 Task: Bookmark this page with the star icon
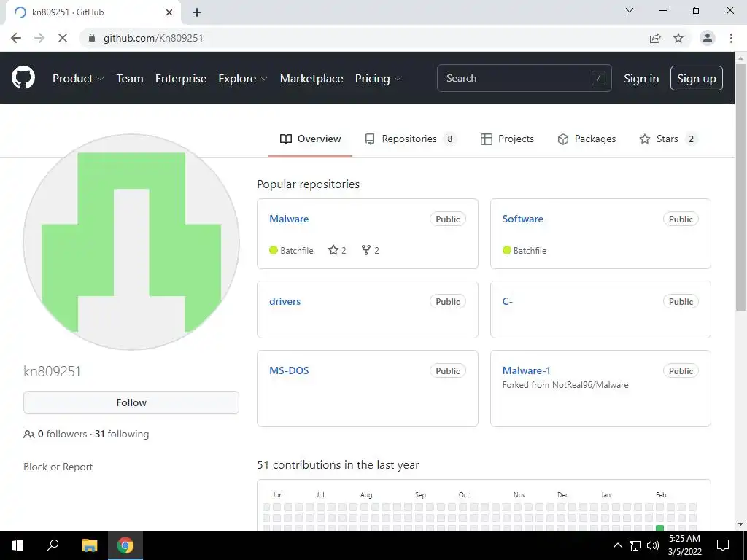(x=678, y=38)
